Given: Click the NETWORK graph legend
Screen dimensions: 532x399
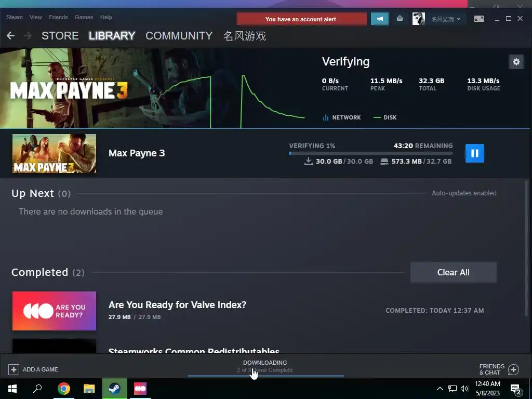Looking at the screenshot, I should tap(341, 117).
